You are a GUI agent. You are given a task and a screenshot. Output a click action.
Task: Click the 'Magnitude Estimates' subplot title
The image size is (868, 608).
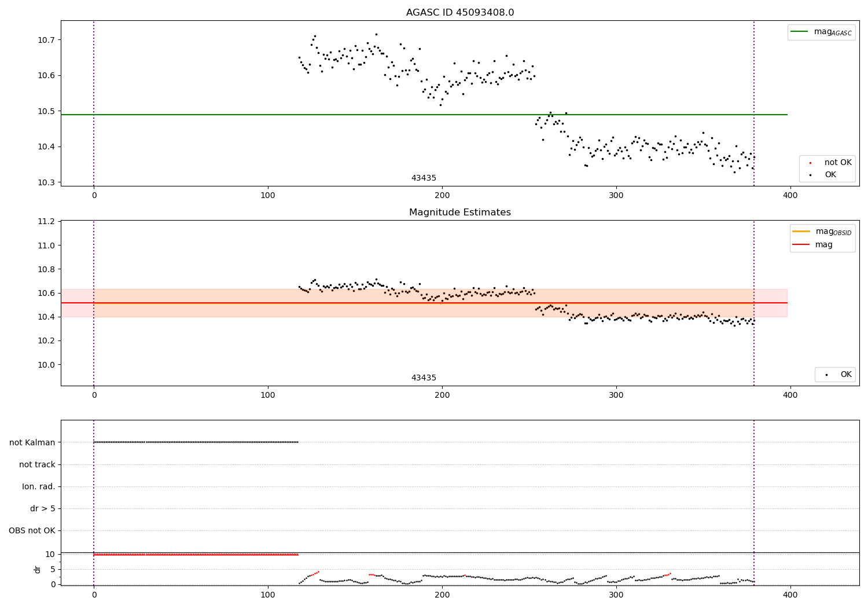click(459, 213)
